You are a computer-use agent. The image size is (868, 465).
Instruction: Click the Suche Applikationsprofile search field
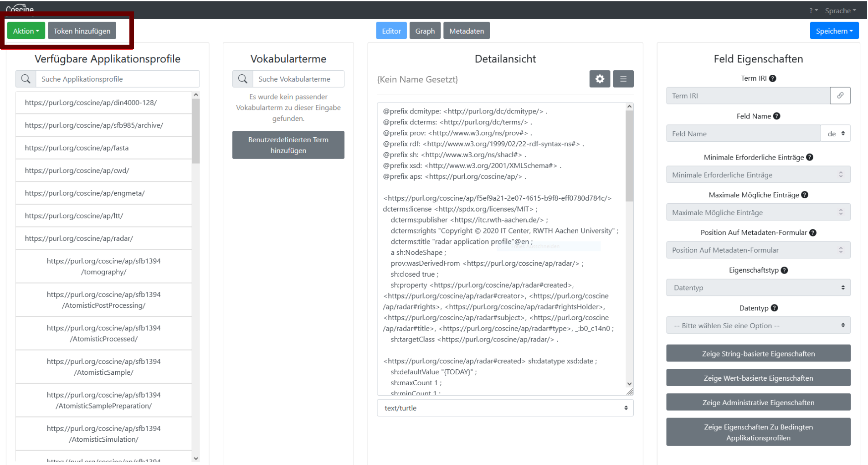(117, 79)
